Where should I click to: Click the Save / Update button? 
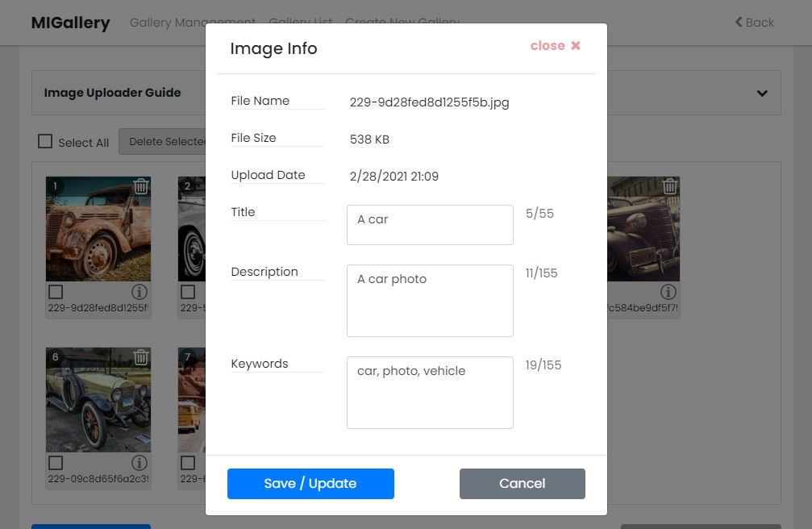coord(310,483)
